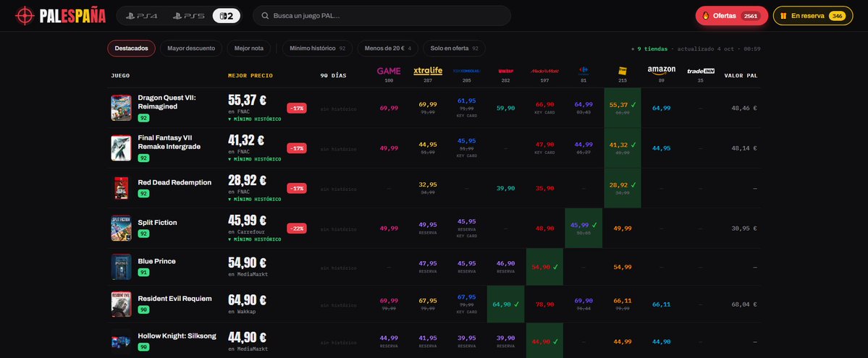Screen dimensions: 868x358
Task: Open the Final Fantasy VII Remake cover thumbnail
Action: tap(121, 148)
